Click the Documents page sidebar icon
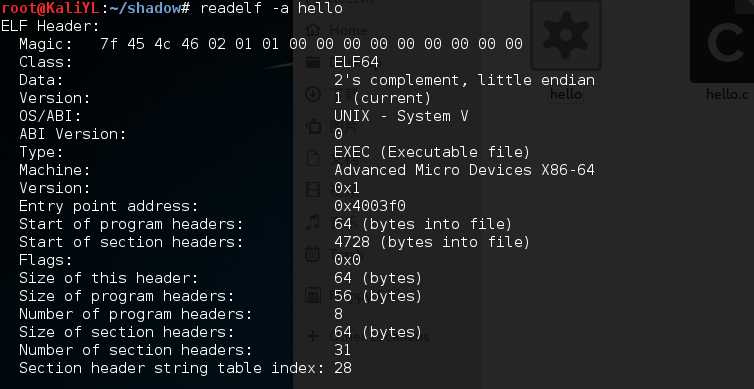 coord(313,159)
